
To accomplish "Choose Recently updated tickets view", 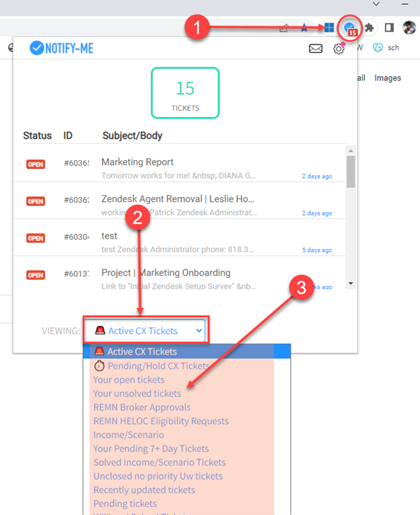I will click(187, 490).
